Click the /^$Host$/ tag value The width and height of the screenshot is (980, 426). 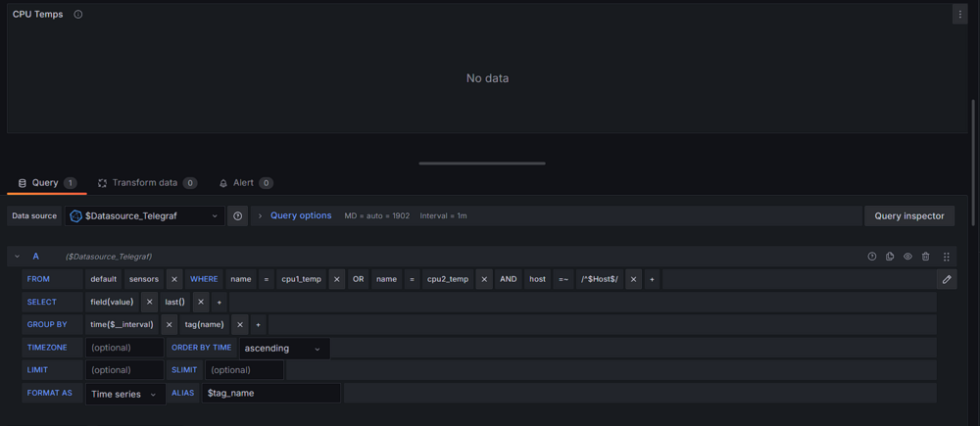click(600, 279)
